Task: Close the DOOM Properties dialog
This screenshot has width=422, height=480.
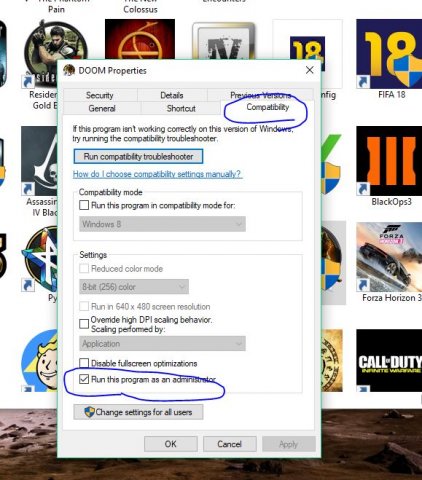Action: click(x=310, y=70)
